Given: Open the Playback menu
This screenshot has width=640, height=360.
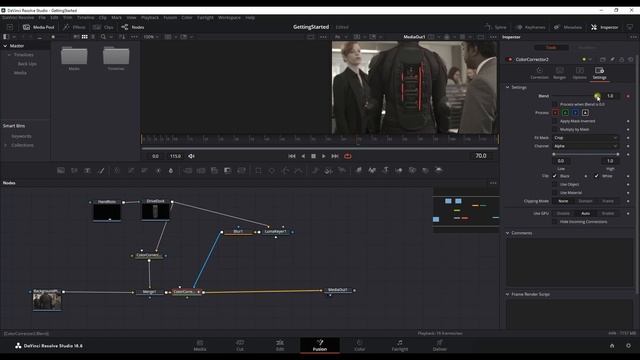Looking at the screenshot, I should tap(150, 18).
